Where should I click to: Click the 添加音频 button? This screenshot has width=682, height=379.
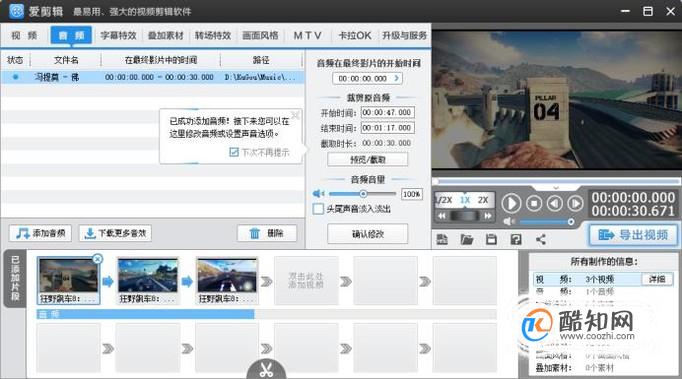pos(40,233)
